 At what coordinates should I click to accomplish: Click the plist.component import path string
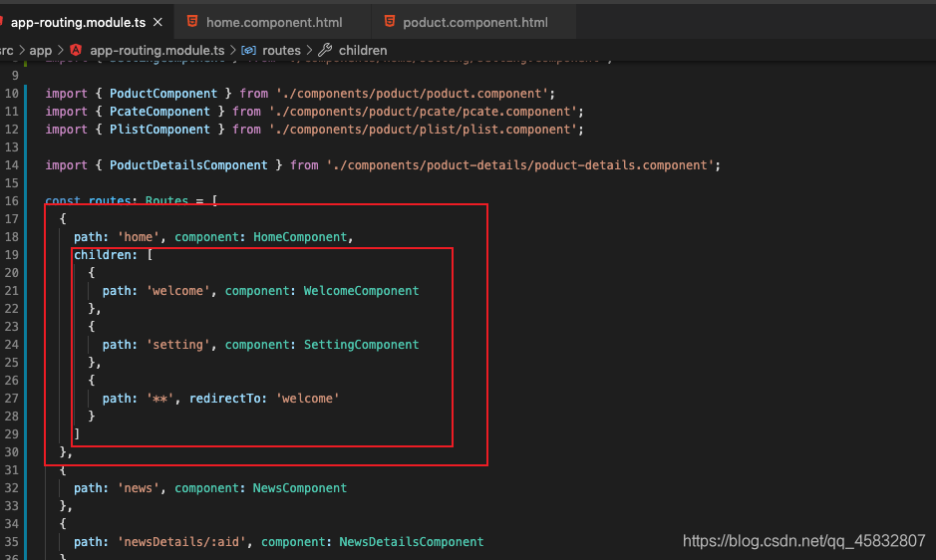click(423, 129)
